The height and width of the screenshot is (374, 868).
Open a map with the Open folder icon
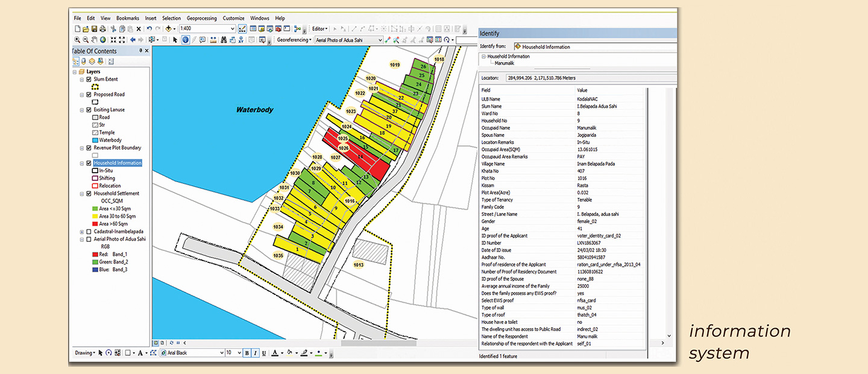coord(86,29)
